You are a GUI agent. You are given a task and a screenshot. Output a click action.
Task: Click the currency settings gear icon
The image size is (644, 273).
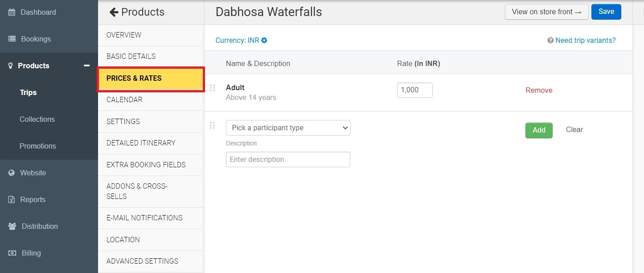pyautogui.click(x=264, y=40)
